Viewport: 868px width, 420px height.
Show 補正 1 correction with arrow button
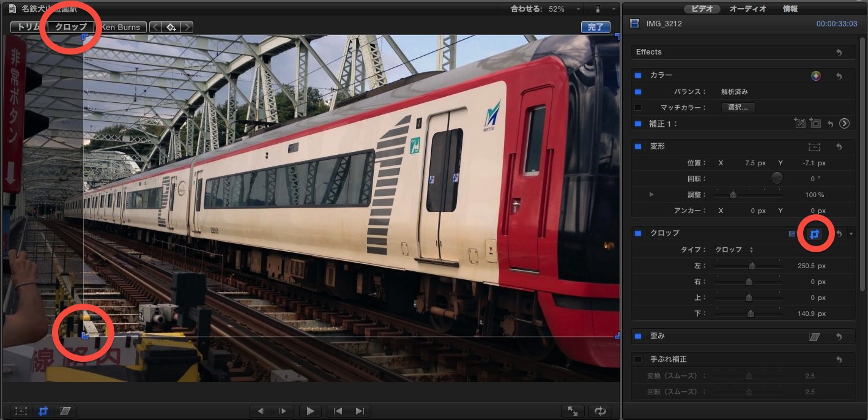coord(844,124)
